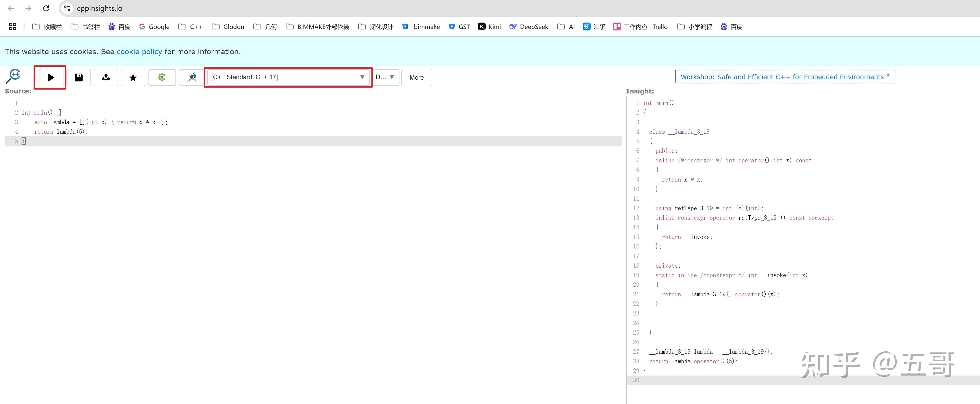
Task: Share the code via the upload icon
Action: pos(106,77)
